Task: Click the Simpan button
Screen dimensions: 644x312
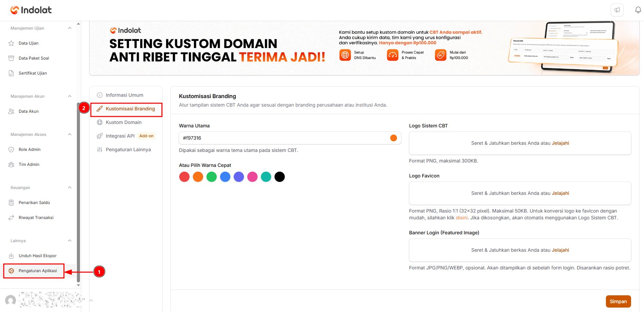Action: point(618,301)
